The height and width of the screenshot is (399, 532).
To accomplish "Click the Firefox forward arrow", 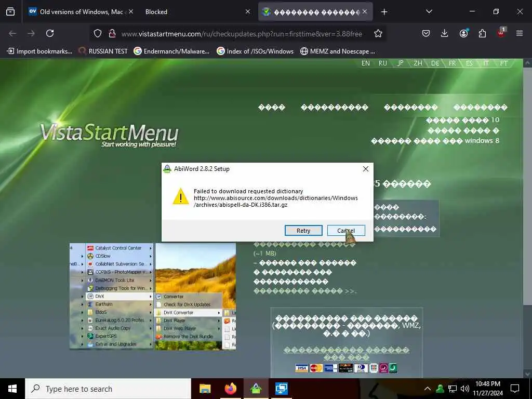I will pos(31,33).
